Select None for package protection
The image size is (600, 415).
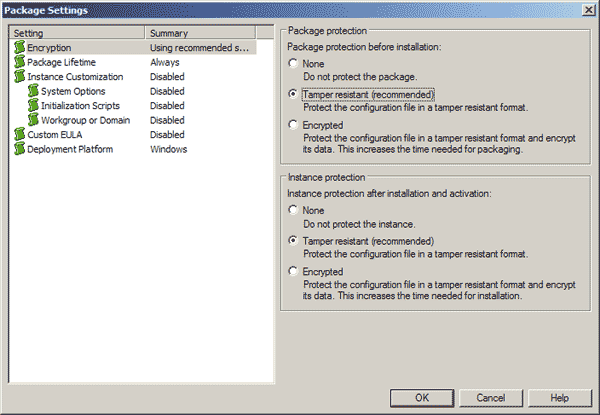(292, 63)
